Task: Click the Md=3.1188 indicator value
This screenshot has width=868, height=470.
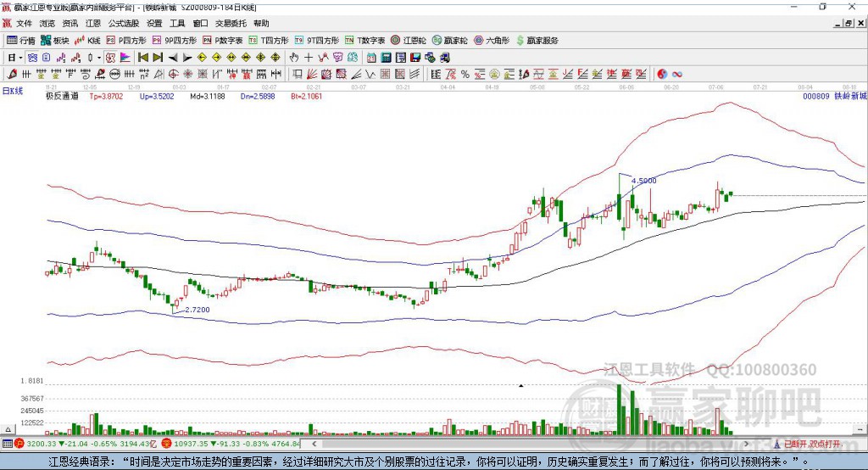Action: pos(208,97)
